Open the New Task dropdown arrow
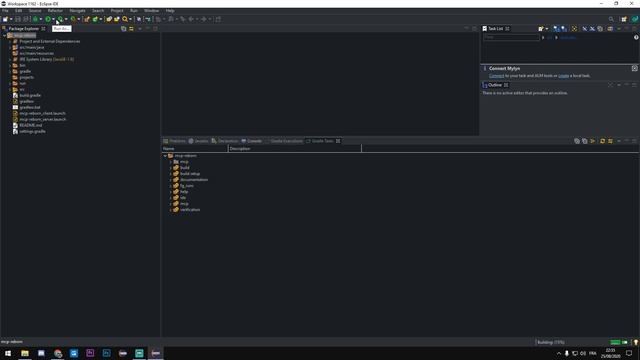 pos(547,29)
